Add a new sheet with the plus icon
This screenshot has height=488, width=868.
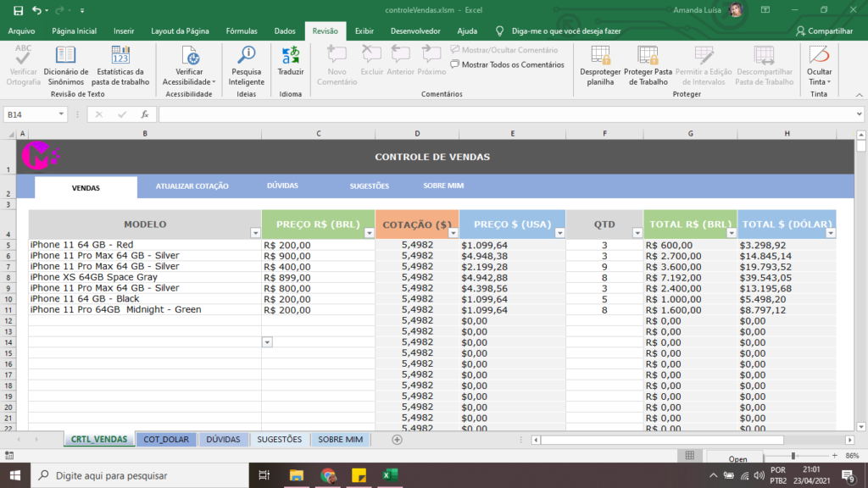397,440
